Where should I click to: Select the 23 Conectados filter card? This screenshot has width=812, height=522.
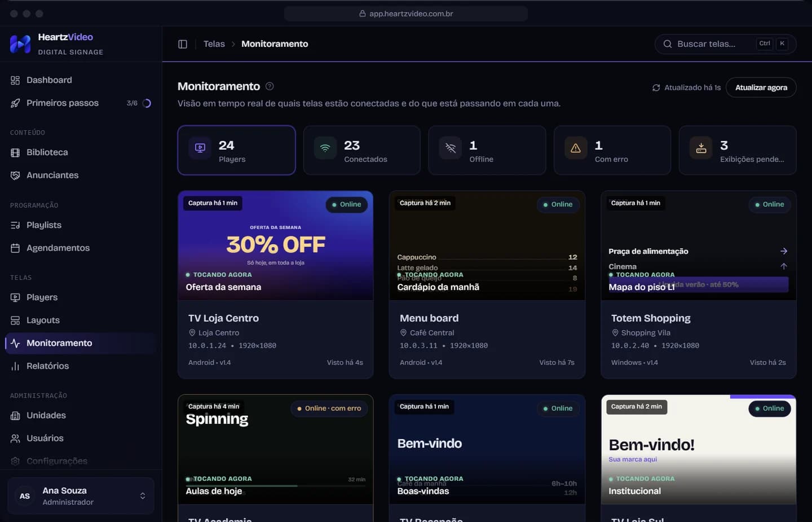point(362,150)
